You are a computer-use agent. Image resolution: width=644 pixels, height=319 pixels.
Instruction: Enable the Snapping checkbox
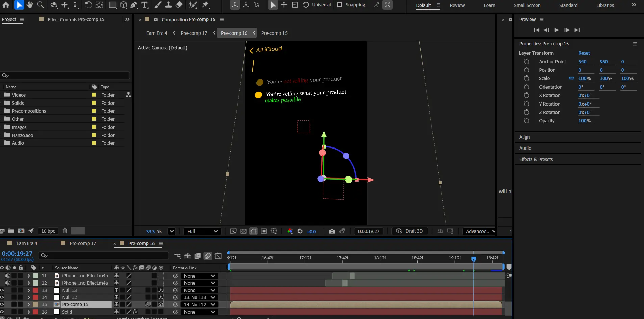tap(340, 5)
